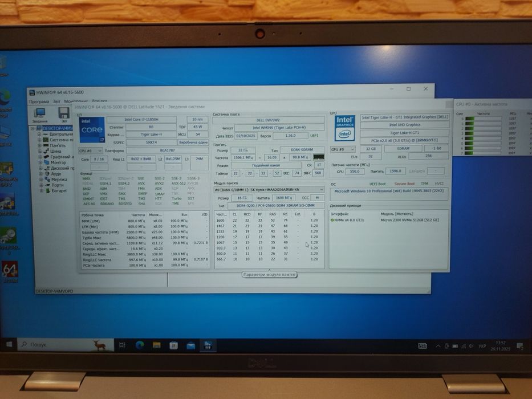The height and width of the screenshot is (399, 532).
Task: Open the memory module BANK 0 dropdown
Action: 269,189
